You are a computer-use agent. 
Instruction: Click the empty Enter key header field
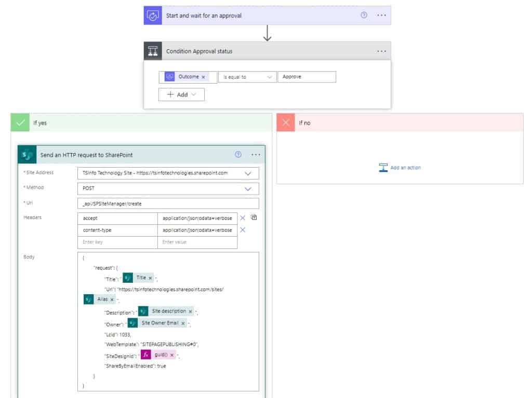point(117,242)
